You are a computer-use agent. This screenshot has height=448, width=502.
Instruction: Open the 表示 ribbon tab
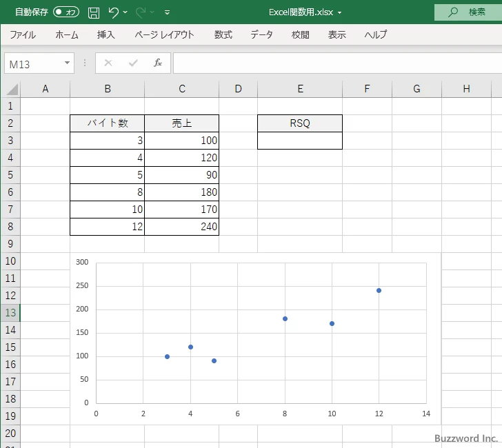tap(337, 34)
